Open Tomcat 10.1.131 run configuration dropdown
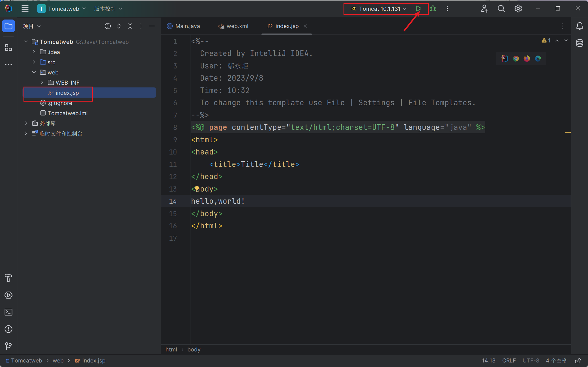This screenshot has height=367, width=588. coord(379,9)
